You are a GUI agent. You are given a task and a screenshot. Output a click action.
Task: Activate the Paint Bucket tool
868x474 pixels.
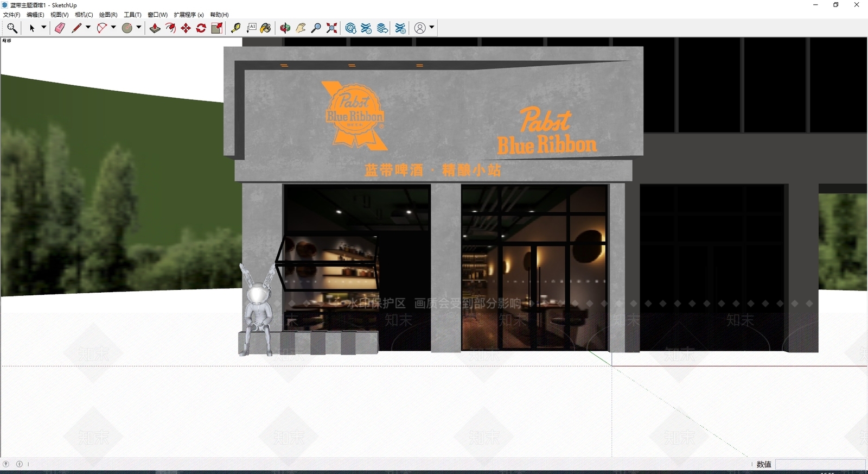coord(266,28)
